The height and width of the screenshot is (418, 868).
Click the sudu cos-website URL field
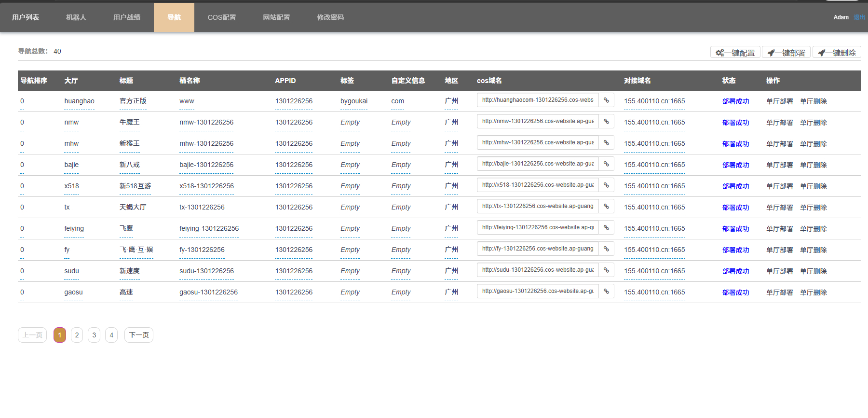538,270
